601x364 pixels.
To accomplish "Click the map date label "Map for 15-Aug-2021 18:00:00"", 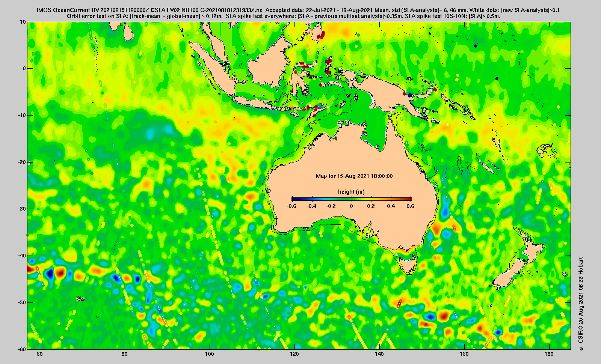I will pyautogui.click(x=354, y=176).
